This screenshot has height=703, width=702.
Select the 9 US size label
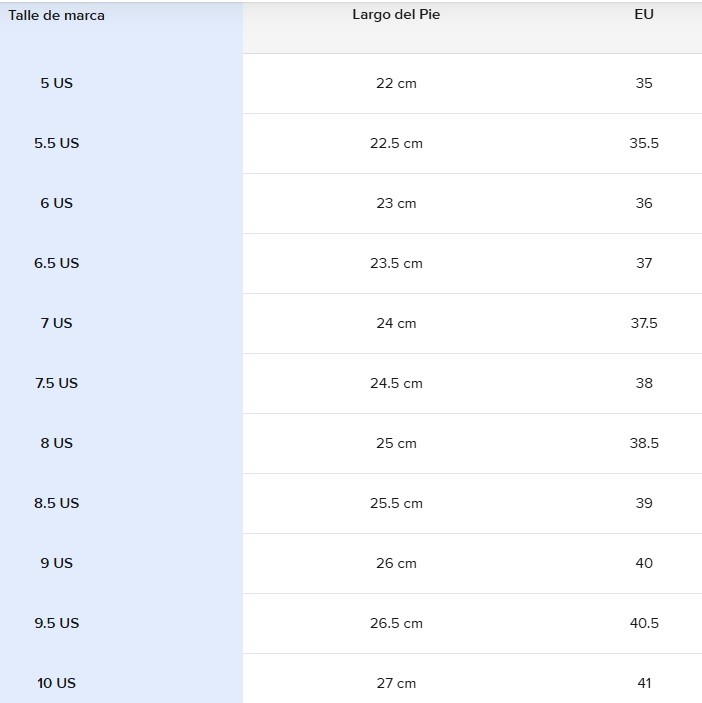pos(57,563)
